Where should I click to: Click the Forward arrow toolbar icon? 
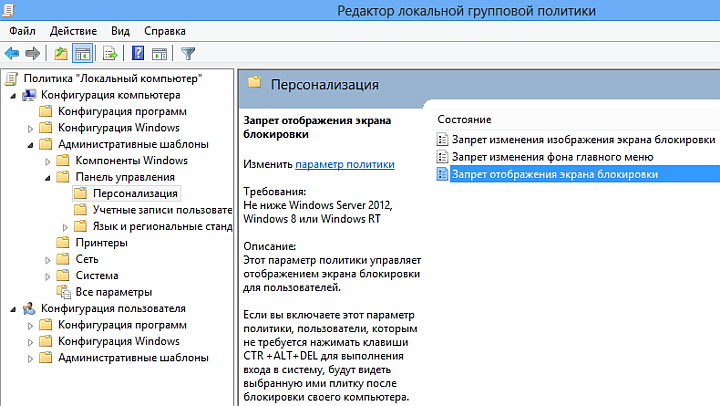[32, 53]
